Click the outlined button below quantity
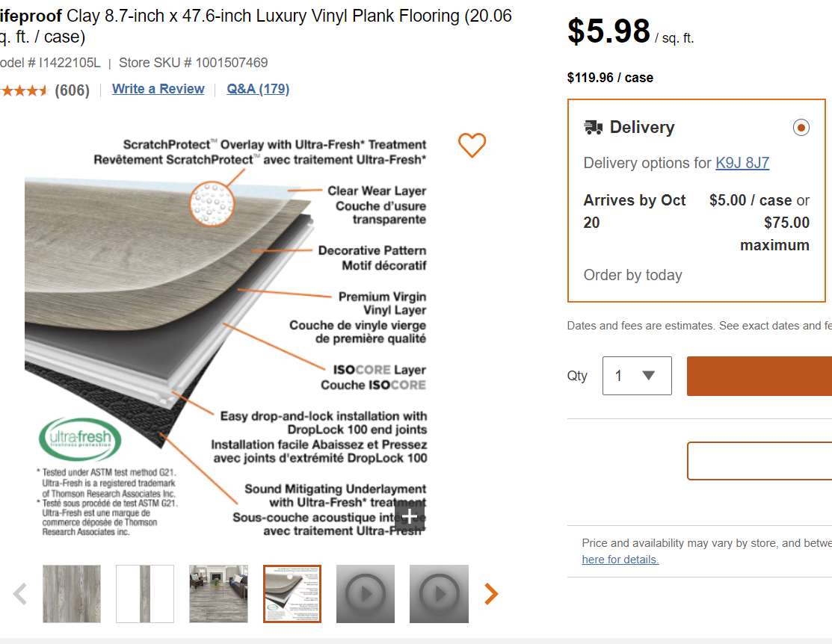 click(x=759, y=461)
